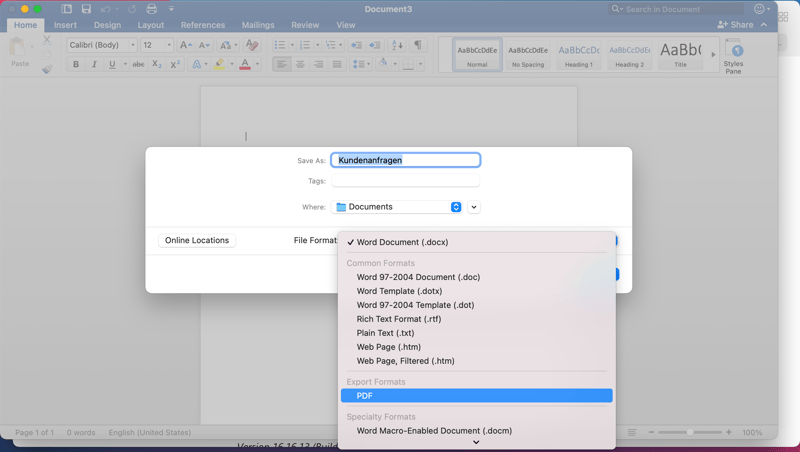Click the Share button

pyautogui.click(x=736, y=24)
